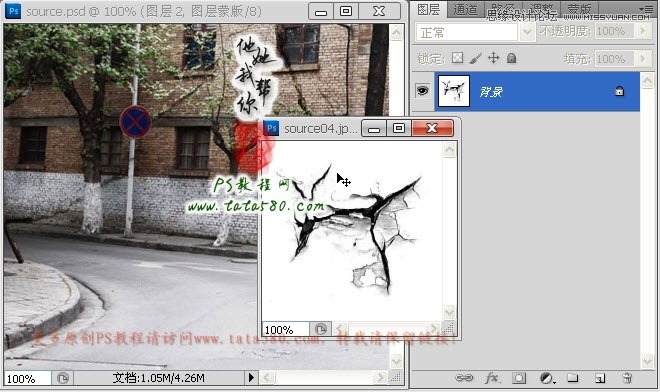Click layers panel scrollbar up arrow
Image resolution: width=660 pixels, height=392 pixels.
[647, 80]
